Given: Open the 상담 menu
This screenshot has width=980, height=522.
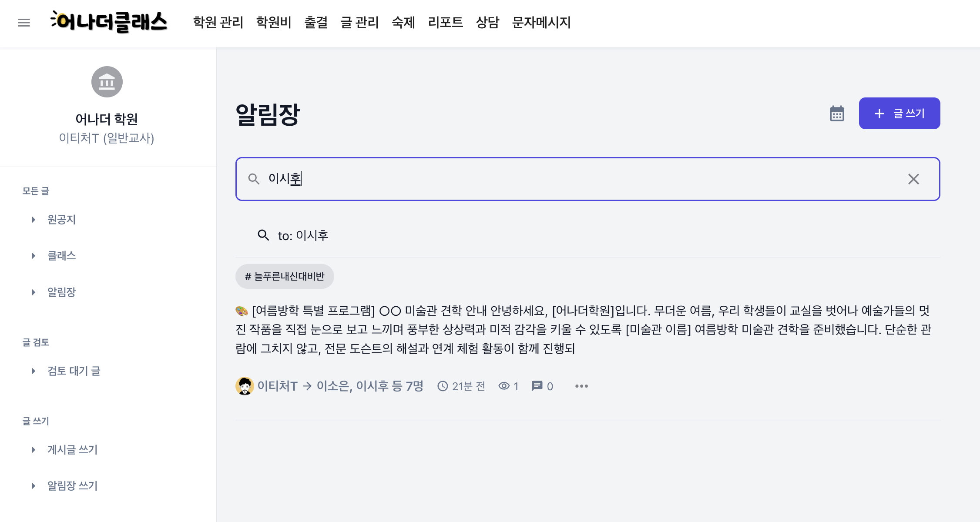Looking at the screenshot, I should point(487,22).
